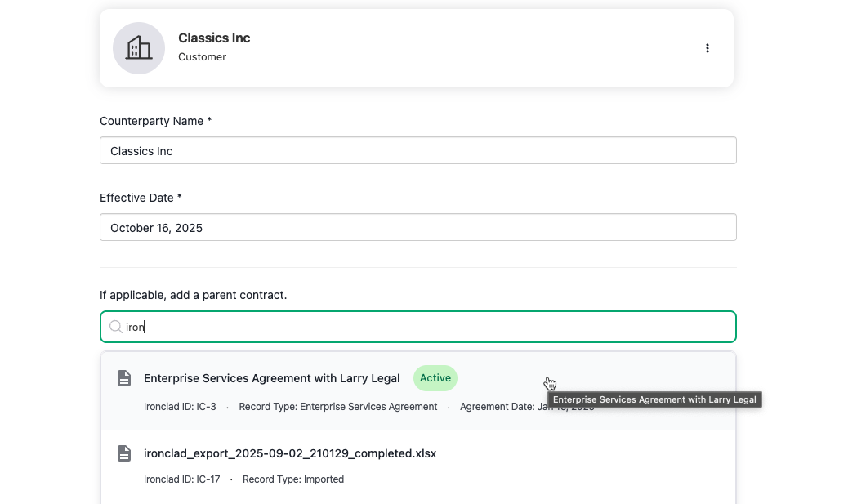Click the Record Type Imported metadata text
Viewport: 857px width, 504px height.
(293, 479)
